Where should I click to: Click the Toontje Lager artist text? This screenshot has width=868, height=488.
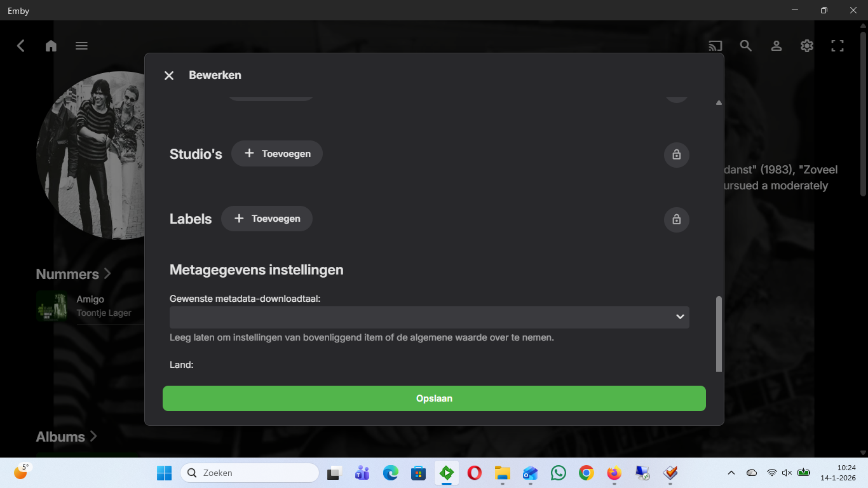tap(104, 313)
